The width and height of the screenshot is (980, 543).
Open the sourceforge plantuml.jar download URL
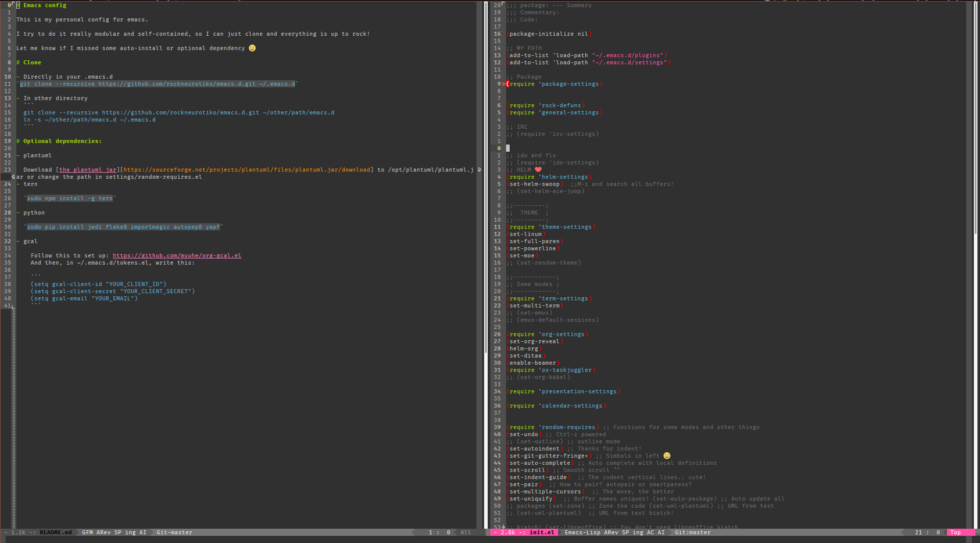point(247,170)
